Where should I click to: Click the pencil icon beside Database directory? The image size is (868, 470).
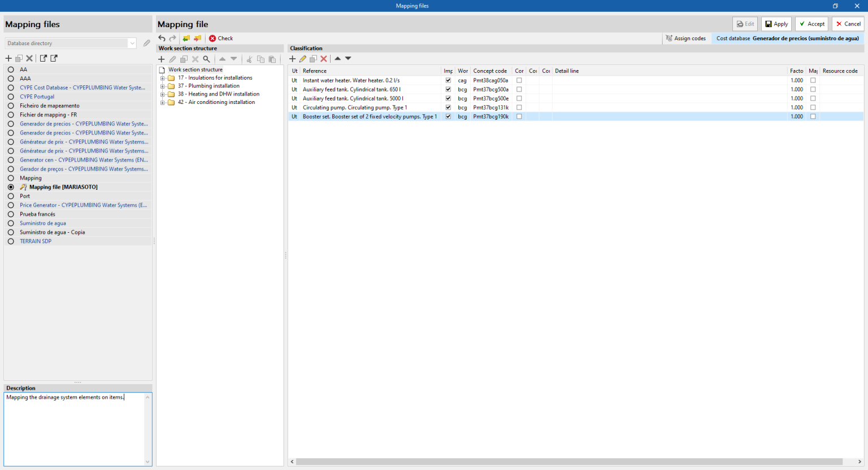tap(147, 43)
